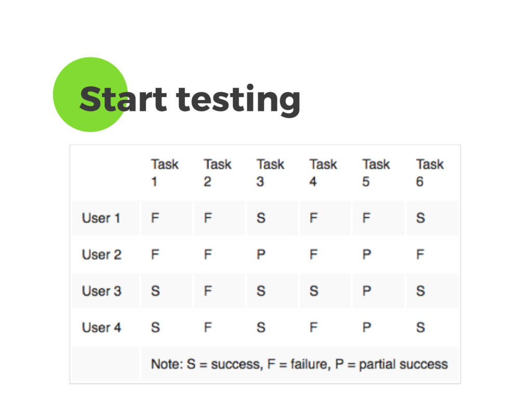The width and height of the screenshot is (532, 399).
Task: Select User 2's Task 5 result cell
Action: coord(367,255)
